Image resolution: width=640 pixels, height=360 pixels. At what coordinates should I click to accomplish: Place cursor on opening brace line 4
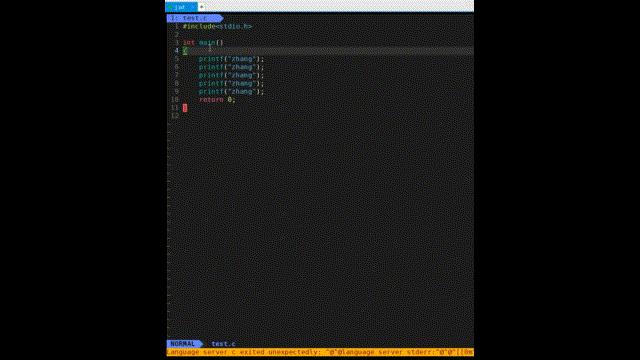[185, 51]
